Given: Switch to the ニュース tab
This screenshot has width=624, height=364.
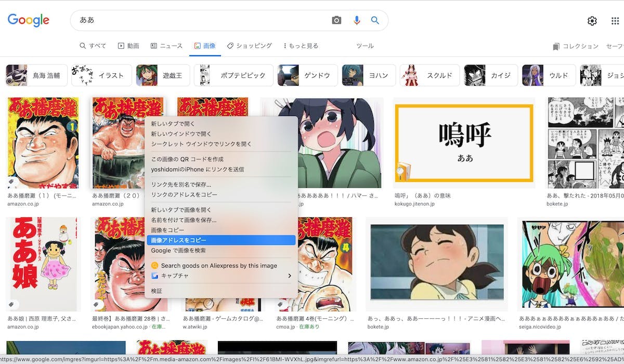Looking at the screenshot, I should 166,46.
